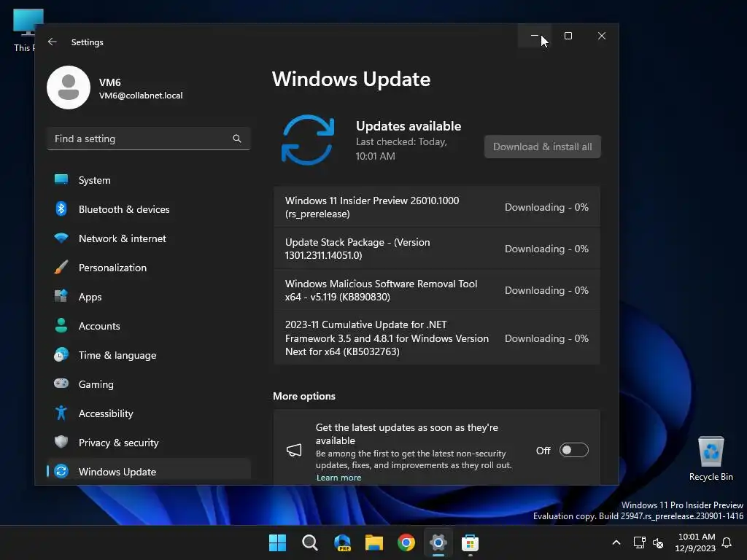Image resolution: width=747 pixels, height=560 pixels.
Task: Open taskbar Search
Action: coord(309,542)
